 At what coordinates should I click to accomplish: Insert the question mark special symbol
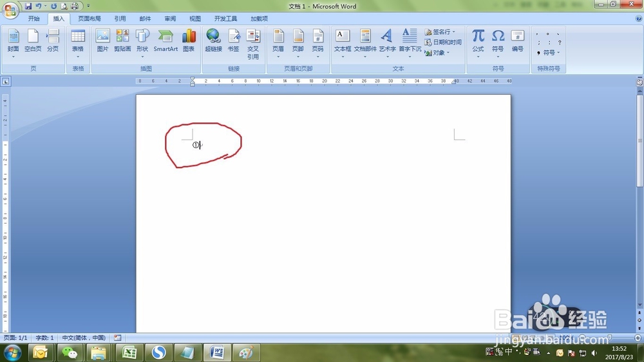tap(560, 43)
